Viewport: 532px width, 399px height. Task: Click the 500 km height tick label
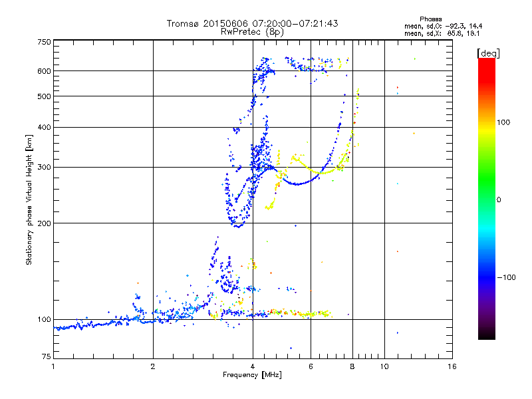click(44, 96)
